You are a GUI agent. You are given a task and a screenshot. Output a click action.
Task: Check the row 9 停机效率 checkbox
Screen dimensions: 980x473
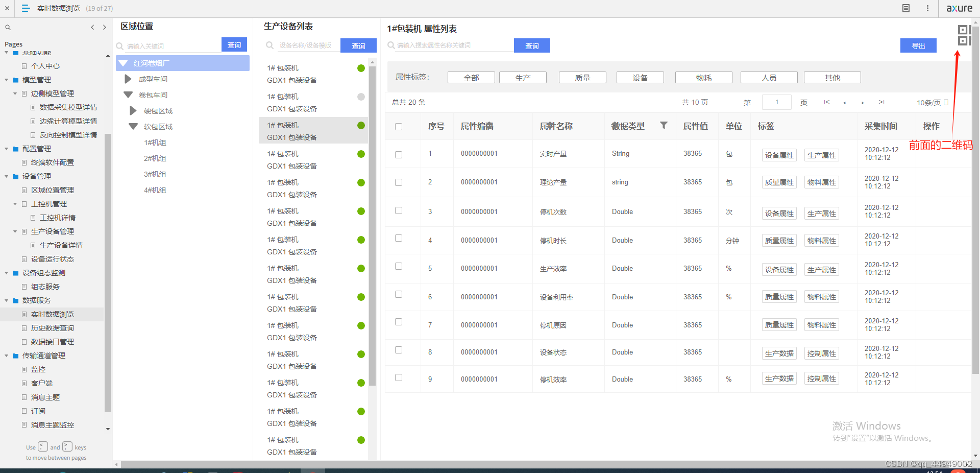[399, 377]
